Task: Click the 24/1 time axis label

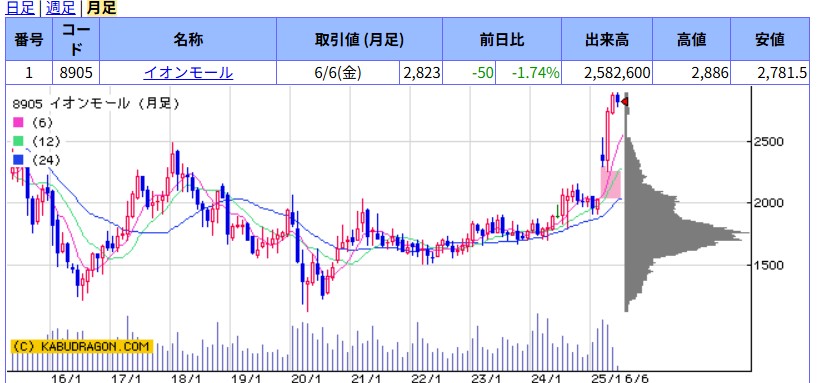Action: (547, 378)
